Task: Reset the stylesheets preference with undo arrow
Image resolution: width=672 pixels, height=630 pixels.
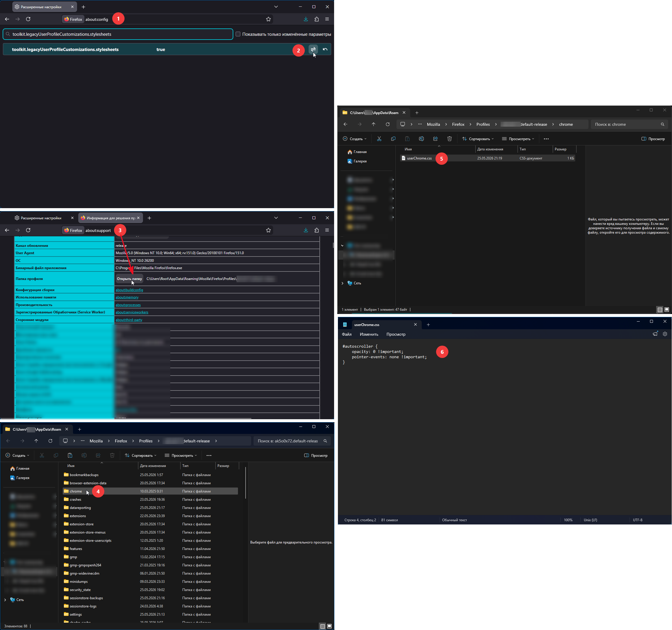Action: click(325, 49)
